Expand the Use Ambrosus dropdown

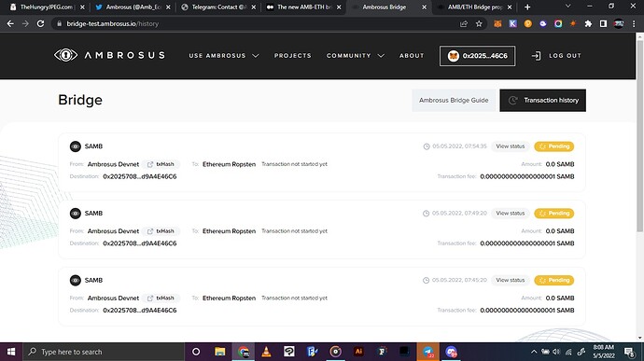pos(224,55)
